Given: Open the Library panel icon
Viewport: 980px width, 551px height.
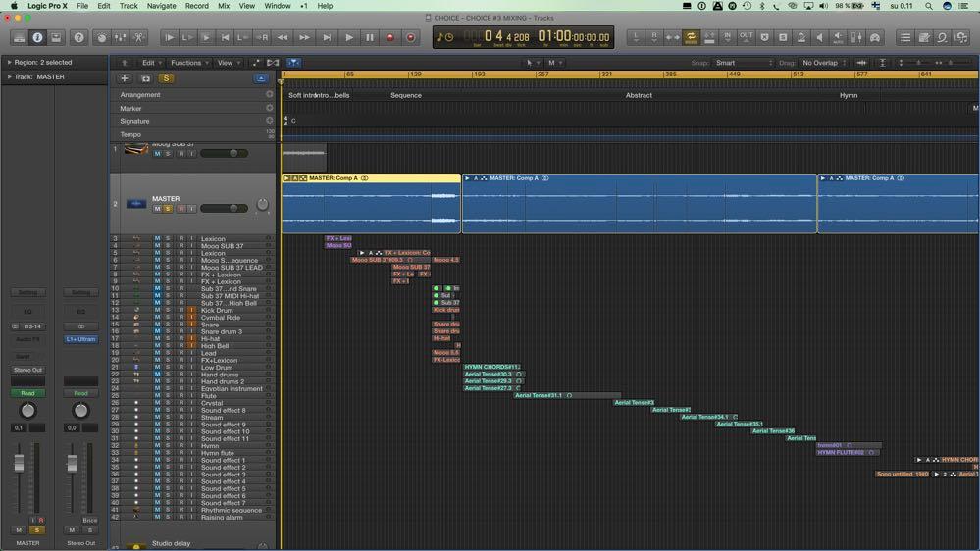Looking at the screenshot, I should click(20, 37).
